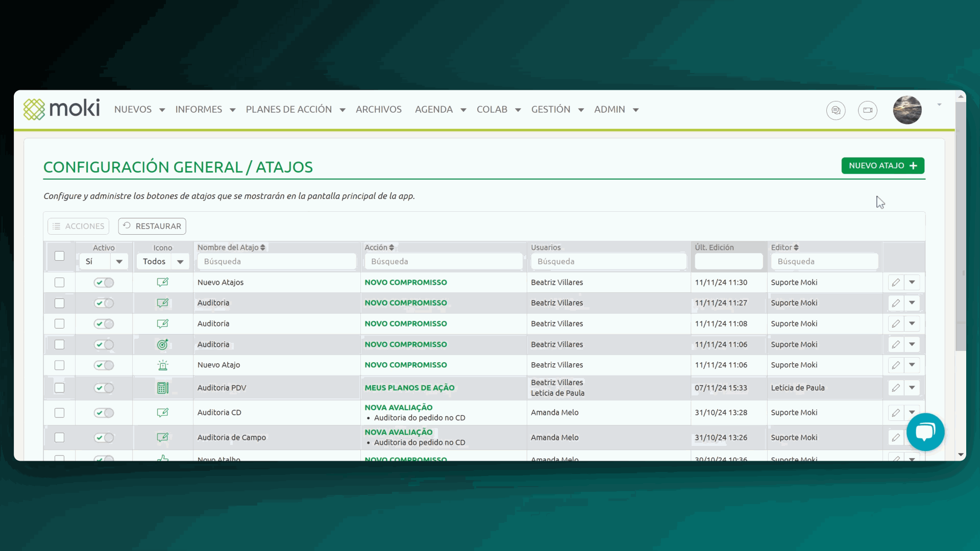The image size is (980, 551).
Task: Focus the Acción search field
Action: (444, 262)
